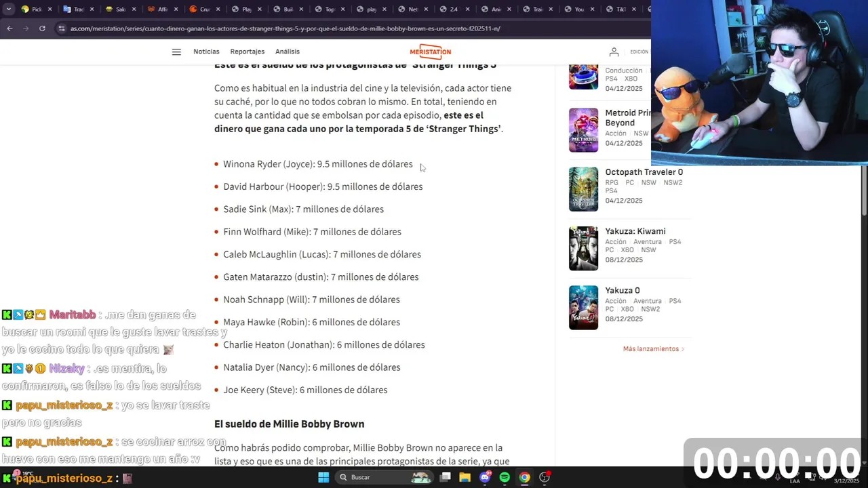View site information icon in address bar

[x=62, y=28]
